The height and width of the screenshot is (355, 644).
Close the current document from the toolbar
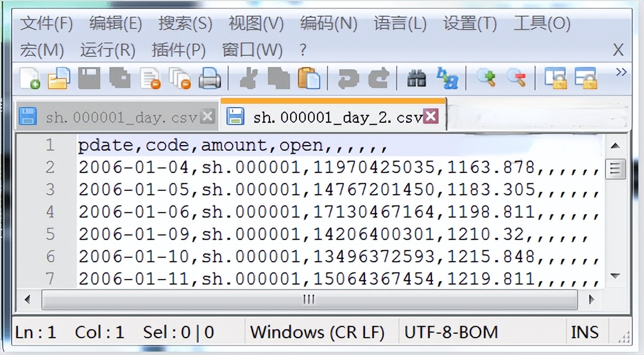pos(150,78)
